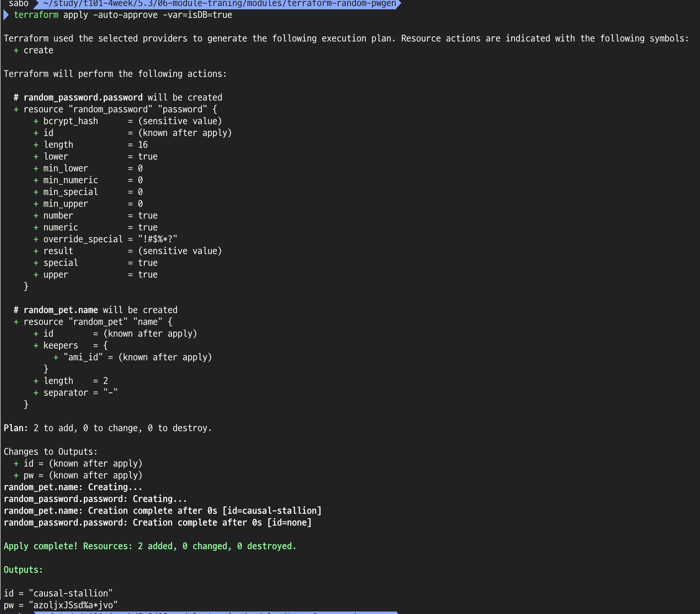
Task: Click the green Apply complete message
Action: pyautogui.click(x=150, y=546)
